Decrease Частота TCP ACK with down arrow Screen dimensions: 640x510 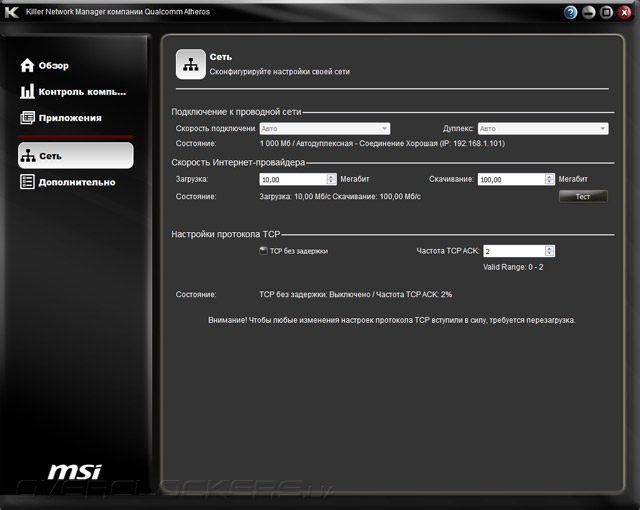549,253
